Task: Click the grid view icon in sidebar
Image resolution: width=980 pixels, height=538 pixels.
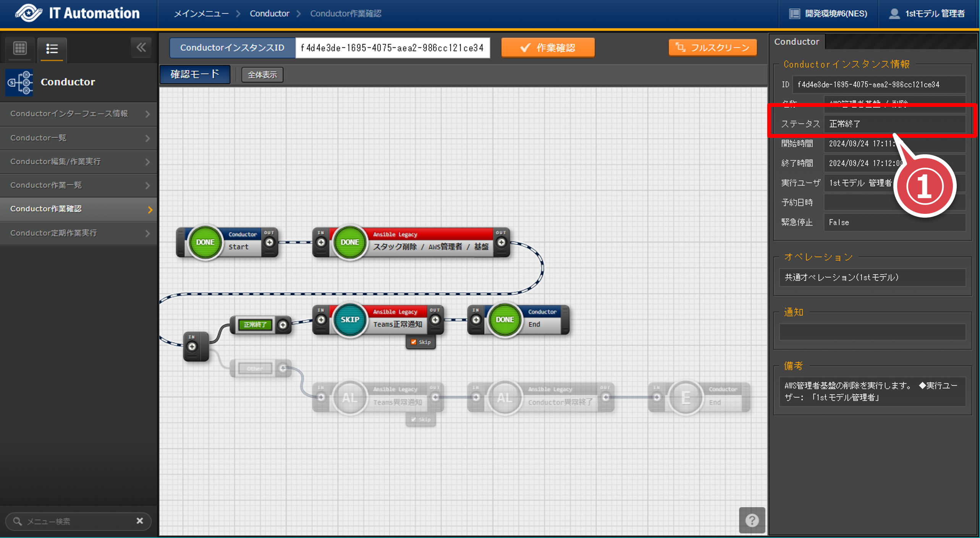Action: [x=20, y=48]
